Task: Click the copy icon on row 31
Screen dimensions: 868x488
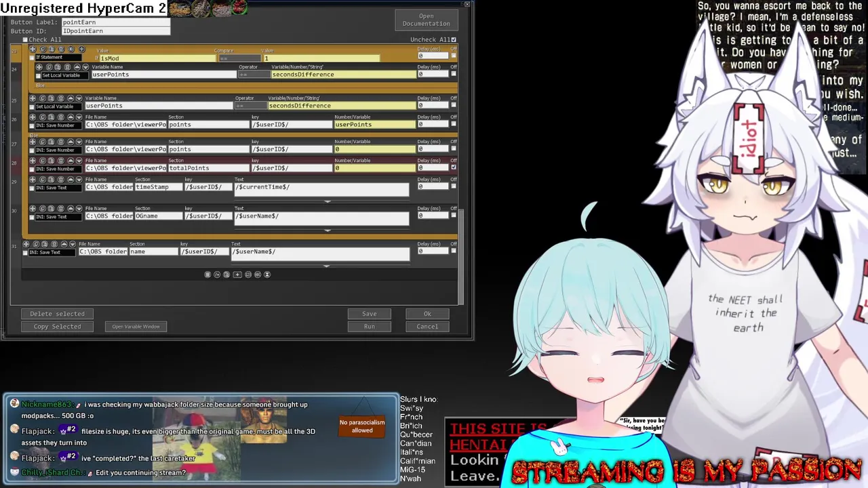Action: click(36, 244)
